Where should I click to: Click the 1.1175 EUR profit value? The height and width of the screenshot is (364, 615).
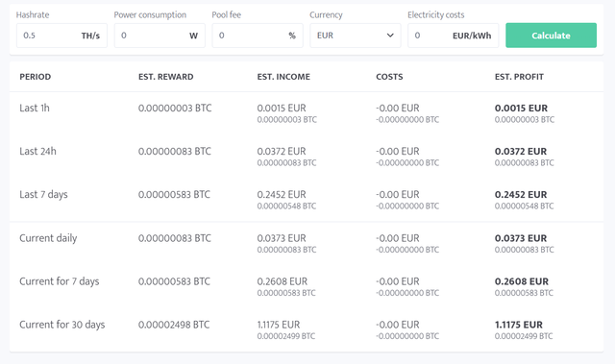click(x=519, y=325)
